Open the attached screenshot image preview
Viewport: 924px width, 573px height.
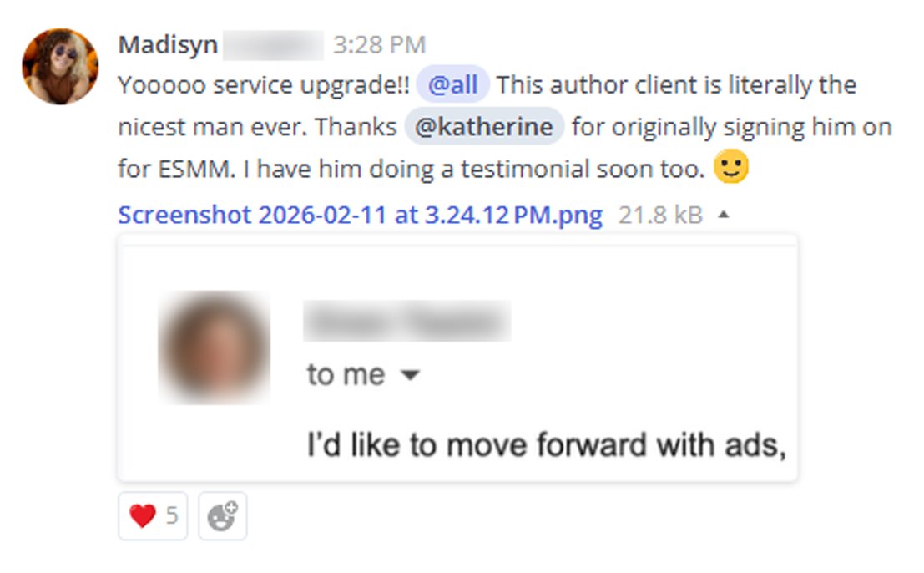coord(457,357)
